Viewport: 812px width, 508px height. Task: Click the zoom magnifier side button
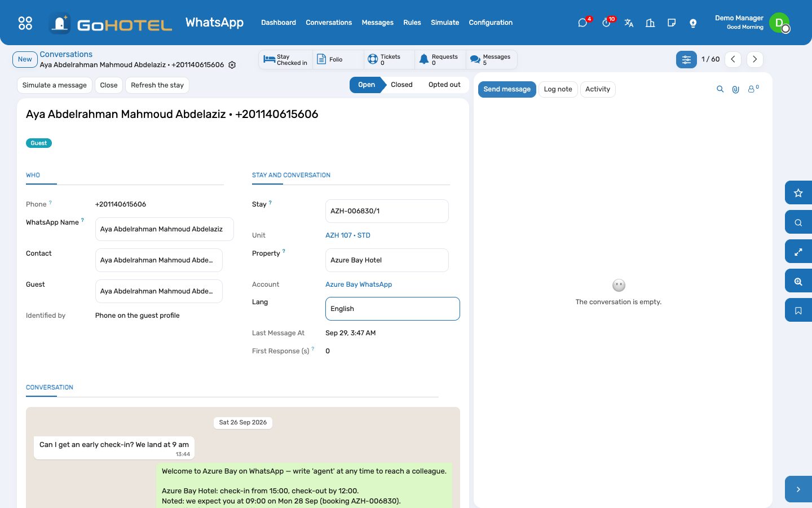point(798,281)
